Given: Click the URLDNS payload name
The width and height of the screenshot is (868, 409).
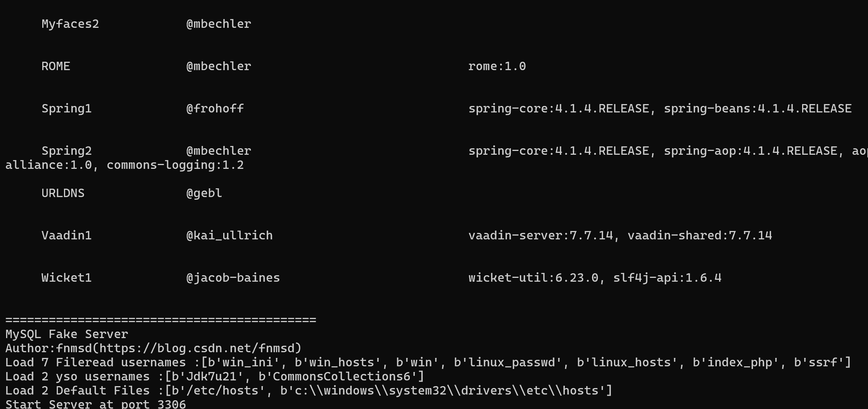Looking at the screenshot, I should (63, 193).
